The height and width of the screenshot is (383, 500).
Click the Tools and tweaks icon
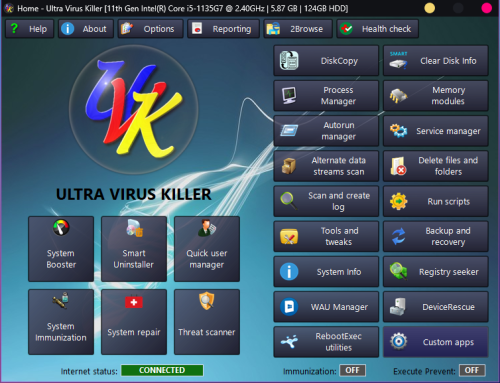pos(289,236)
